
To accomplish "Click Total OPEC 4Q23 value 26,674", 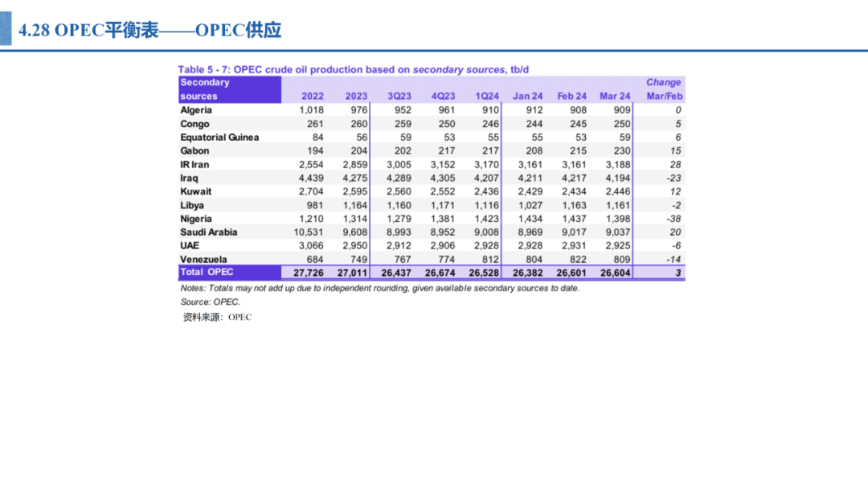I will (x=440, y=273).
